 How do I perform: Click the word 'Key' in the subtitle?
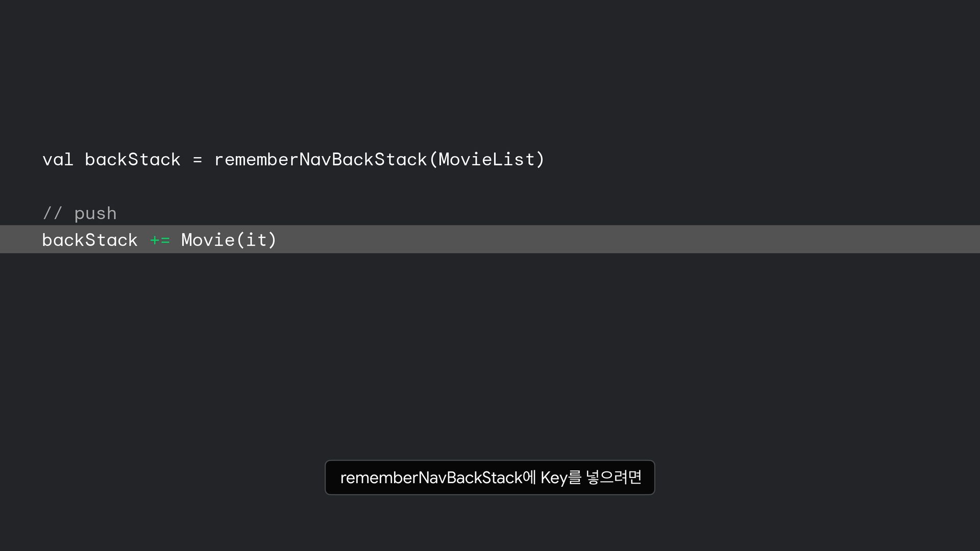coord(554,478)
